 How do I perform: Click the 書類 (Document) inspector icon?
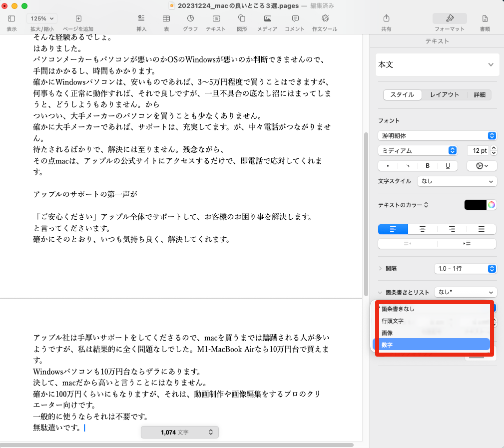point(485,22)
